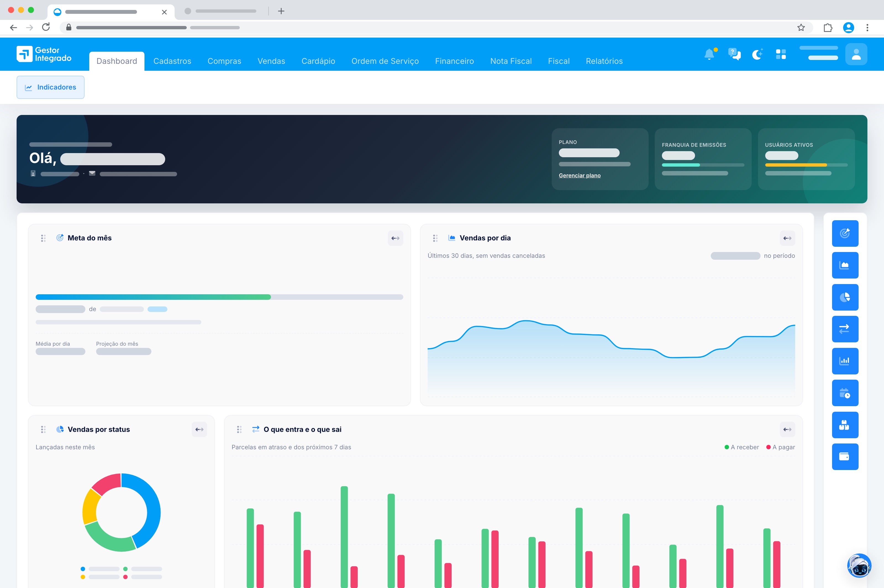This screenshot has width=884, height=588.
Task: Click the Usuários Ativos yellow progress bar
Action: click(x=806, y=165)
